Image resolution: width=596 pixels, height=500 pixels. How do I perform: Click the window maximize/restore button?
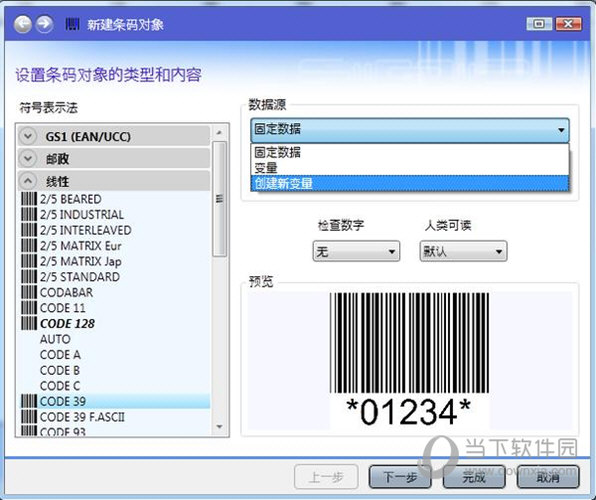tap(539, 24)
